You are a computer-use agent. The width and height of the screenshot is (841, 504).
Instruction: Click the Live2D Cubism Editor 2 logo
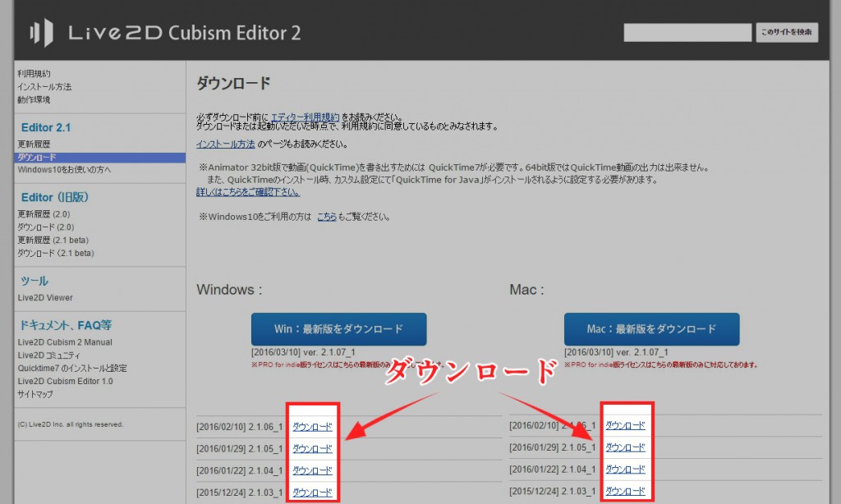click(x=165, y=33)
